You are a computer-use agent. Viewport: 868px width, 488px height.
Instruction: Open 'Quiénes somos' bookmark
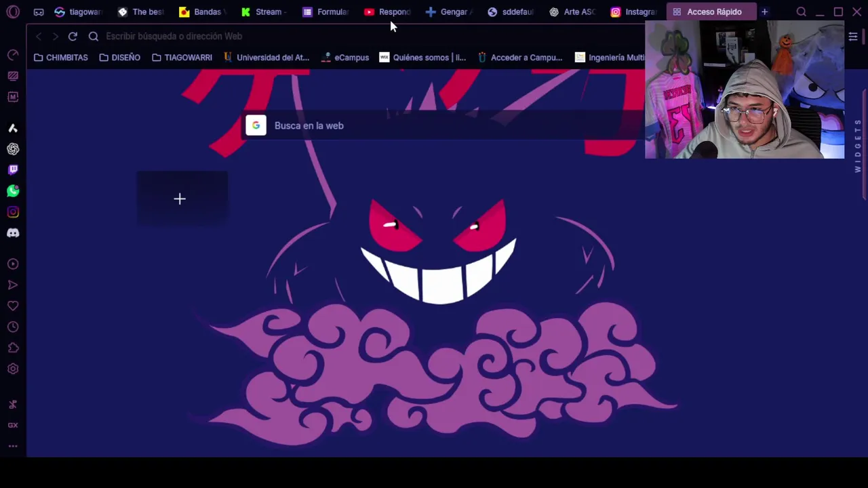pos(423,58)
